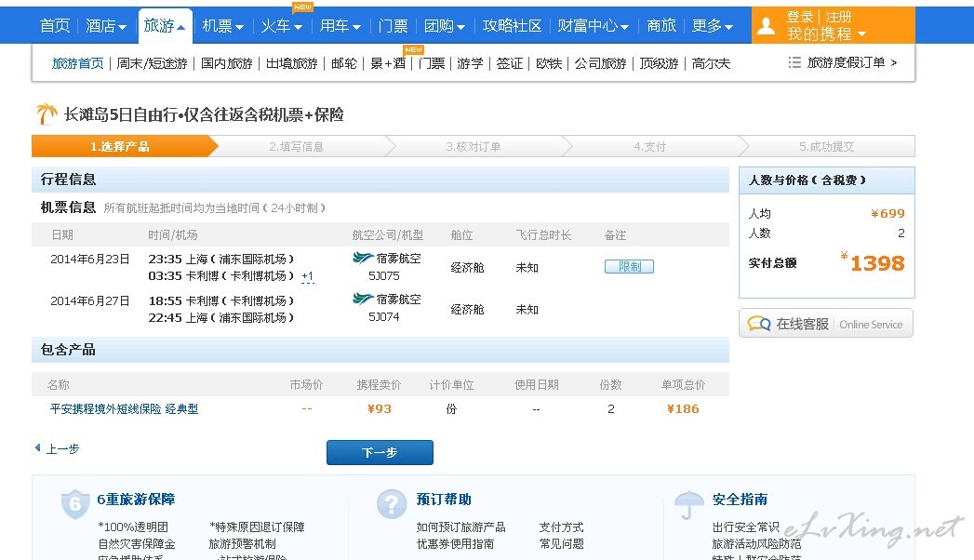Open 门票 in the top blue navigation
The image size is (974, 560).
(x=393, y=25)
